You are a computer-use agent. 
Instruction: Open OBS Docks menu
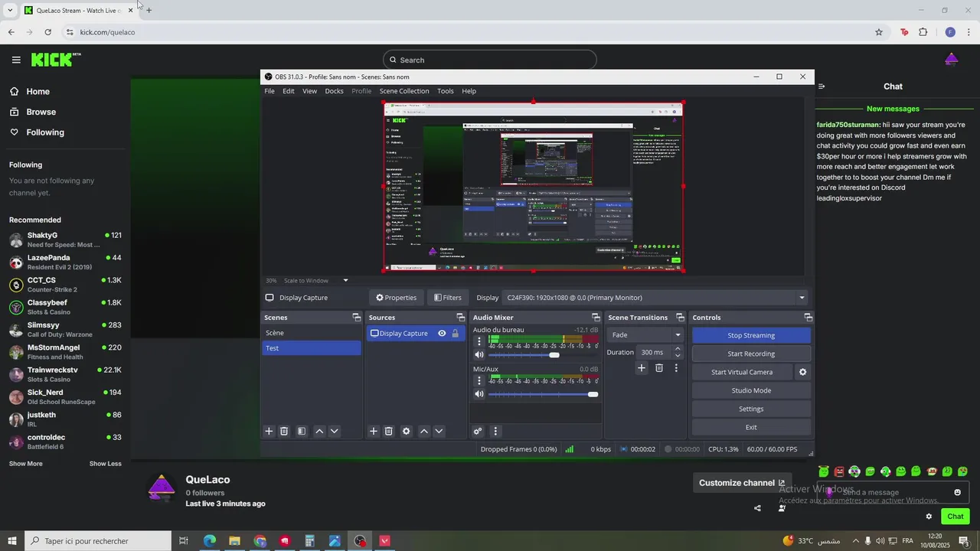[335, 91]
